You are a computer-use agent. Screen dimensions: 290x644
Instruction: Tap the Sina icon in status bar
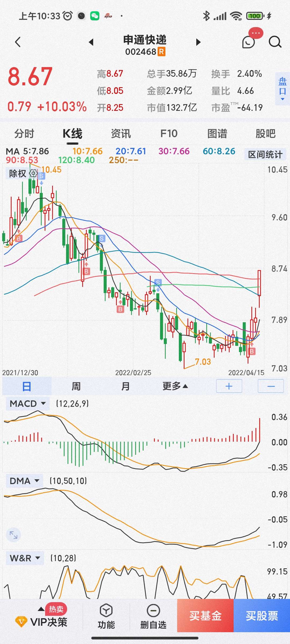point(108,16)
